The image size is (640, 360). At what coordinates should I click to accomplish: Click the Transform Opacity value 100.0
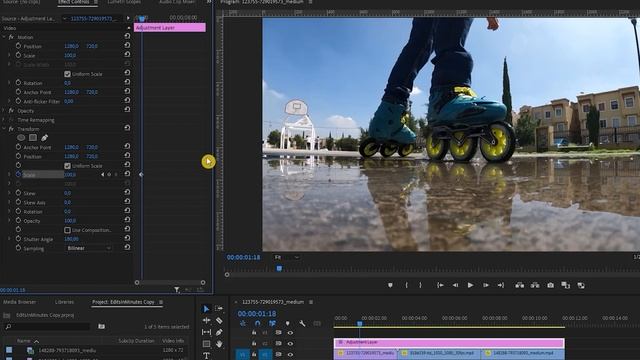(70, 221)
